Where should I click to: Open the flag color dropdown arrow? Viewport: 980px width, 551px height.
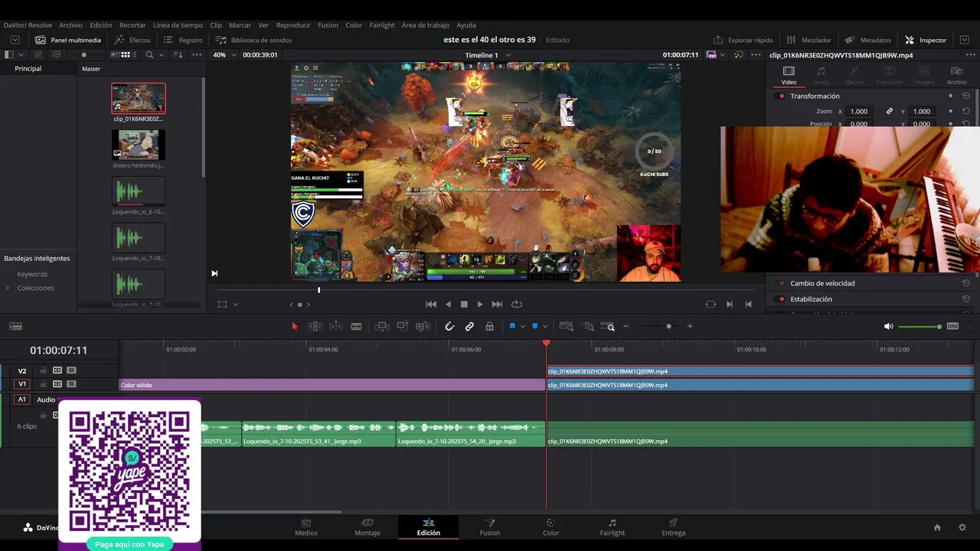click(523, 327)
